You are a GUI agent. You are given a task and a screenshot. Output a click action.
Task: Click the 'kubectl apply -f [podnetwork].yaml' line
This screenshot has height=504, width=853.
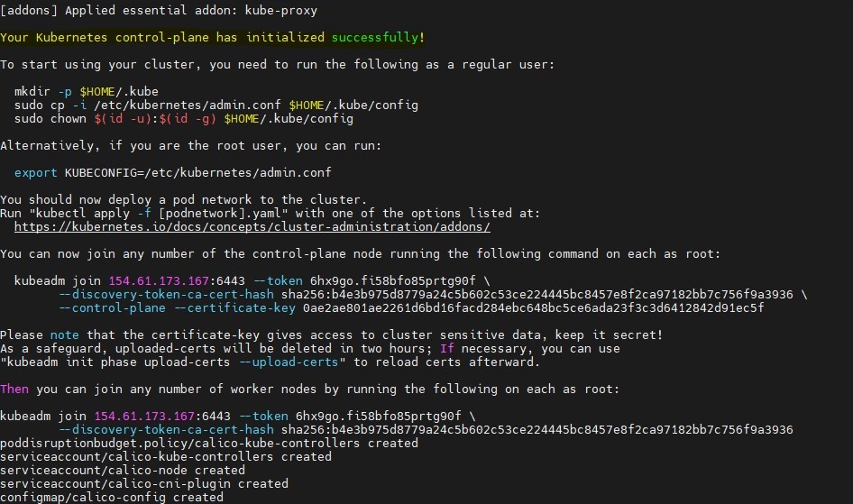coord(270,213)
